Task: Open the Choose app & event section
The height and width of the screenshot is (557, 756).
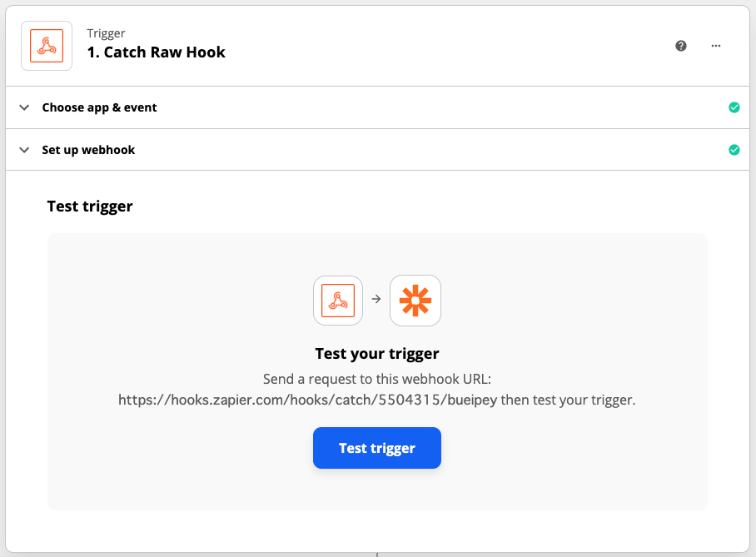Action: 100,107
